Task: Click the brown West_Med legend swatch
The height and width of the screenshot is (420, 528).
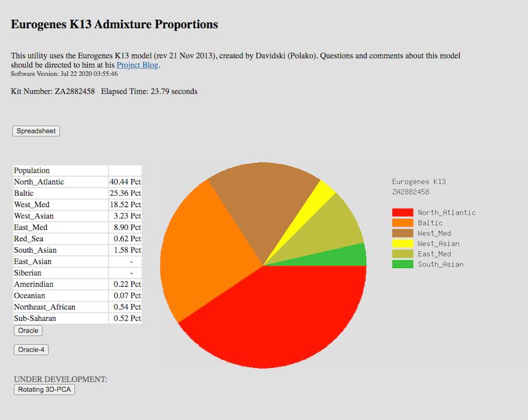Action: [x=402, y=233]
